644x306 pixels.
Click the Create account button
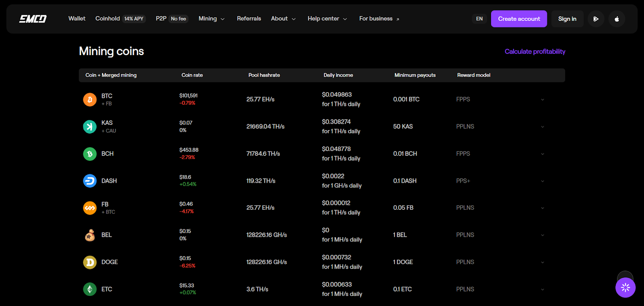tap(519, 19)
